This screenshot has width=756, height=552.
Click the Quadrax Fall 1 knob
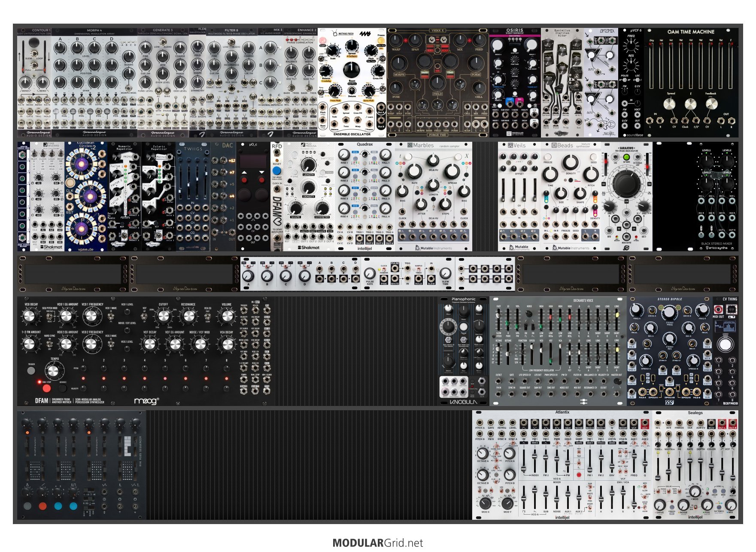pyautogui.click(x=385, y=154)
